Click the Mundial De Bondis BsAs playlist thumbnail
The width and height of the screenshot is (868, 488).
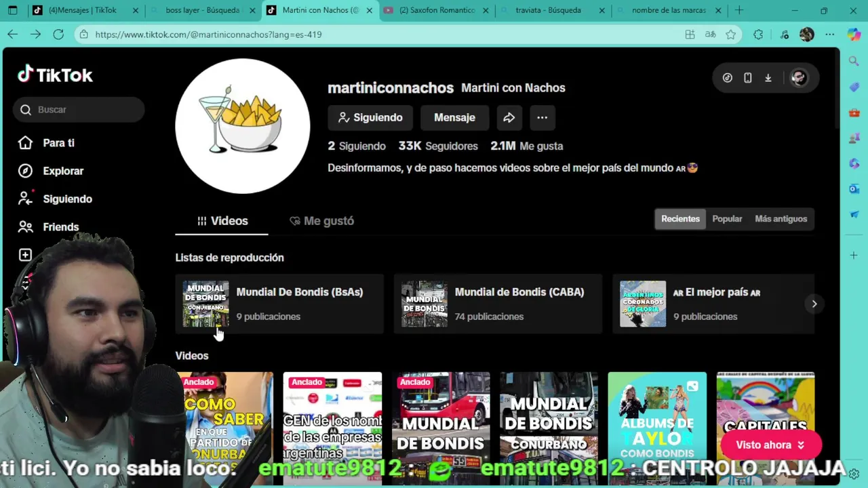[x=205, y=304]
